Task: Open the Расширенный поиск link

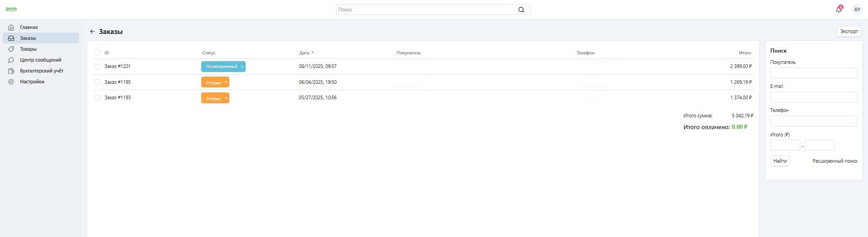Action: pyautogui.click(x=835, y=161)
